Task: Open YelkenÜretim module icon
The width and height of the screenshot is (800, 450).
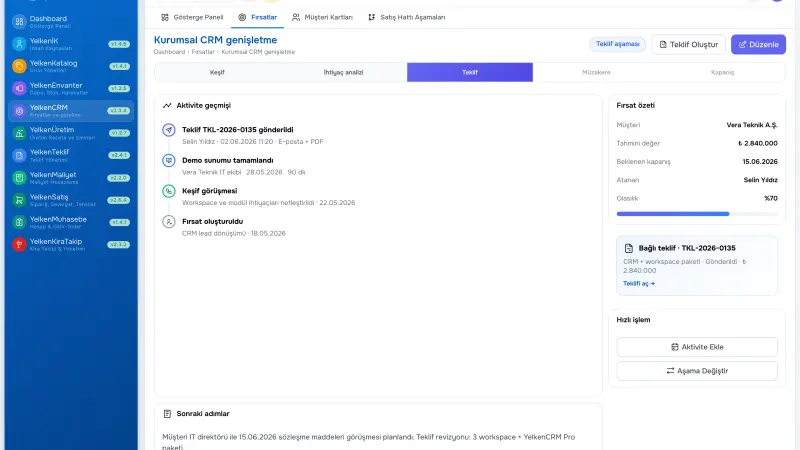Action: point(19,133)
